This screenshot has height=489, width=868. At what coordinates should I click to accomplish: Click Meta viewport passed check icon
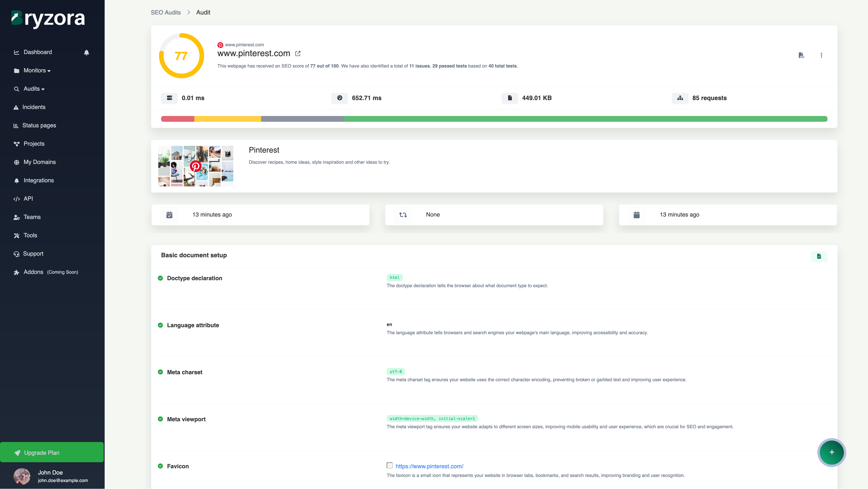(x=160, y=419)
